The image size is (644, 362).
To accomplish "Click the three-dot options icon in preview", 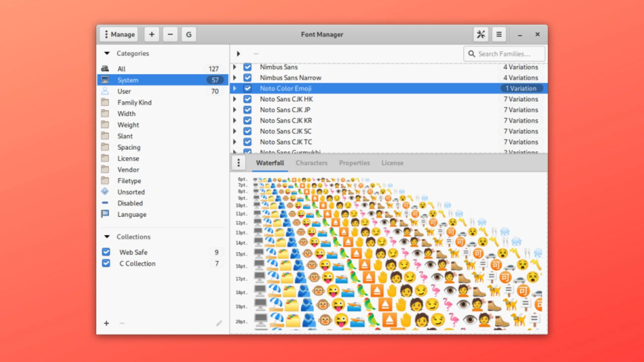I will pyautogui.click(x=238, y=163).
